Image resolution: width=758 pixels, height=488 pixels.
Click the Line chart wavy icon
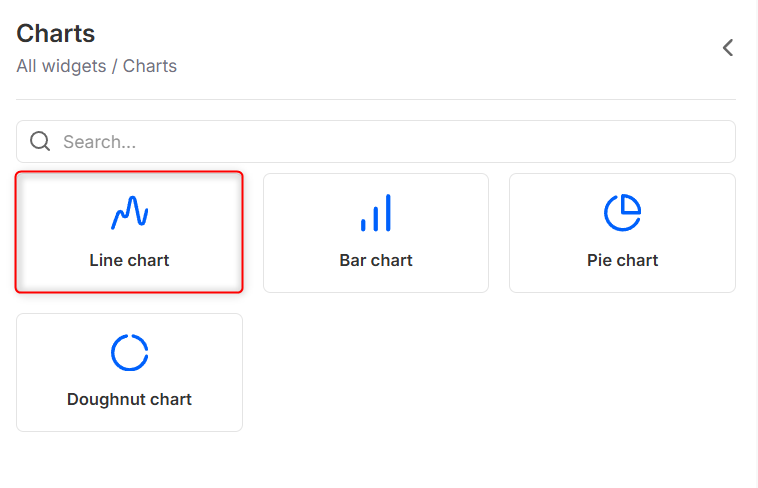point(129,212)
